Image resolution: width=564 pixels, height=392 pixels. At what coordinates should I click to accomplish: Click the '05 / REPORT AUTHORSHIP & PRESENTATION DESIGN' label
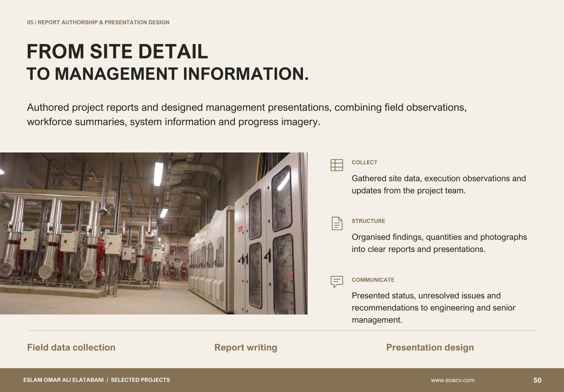pyautogui.click(x=98, y=22)
